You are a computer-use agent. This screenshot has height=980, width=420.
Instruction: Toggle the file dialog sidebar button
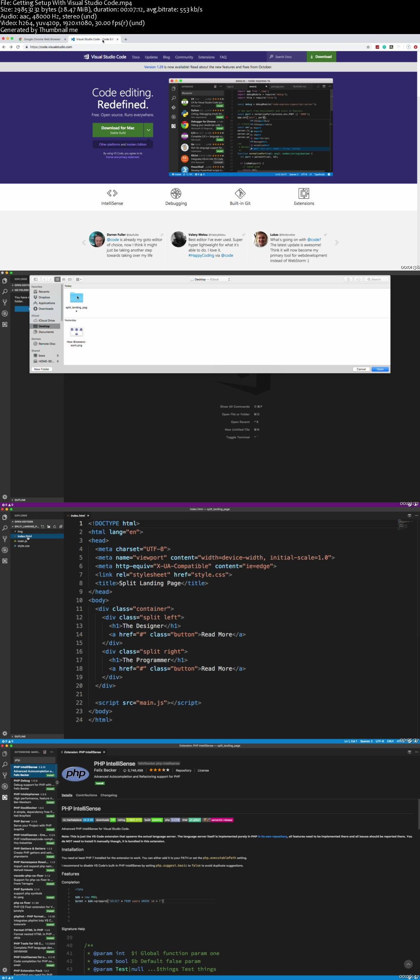[x=36, y=279]
